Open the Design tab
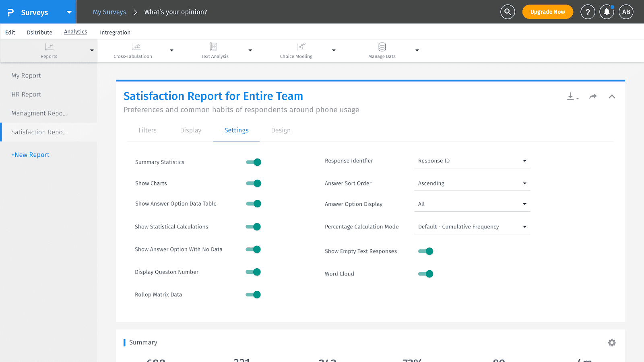 pos(281,130)
